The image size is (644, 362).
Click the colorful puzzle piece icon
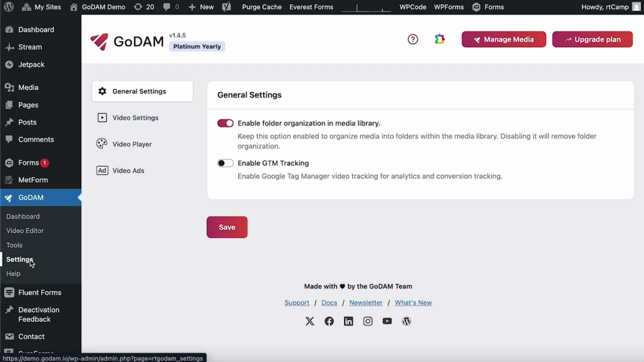click(x=439, y=39)
